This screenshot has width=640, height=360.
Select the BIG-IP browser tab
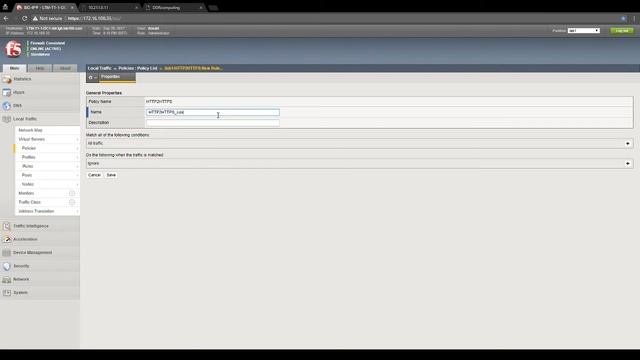pyautogui.click(x=44, y=7)
